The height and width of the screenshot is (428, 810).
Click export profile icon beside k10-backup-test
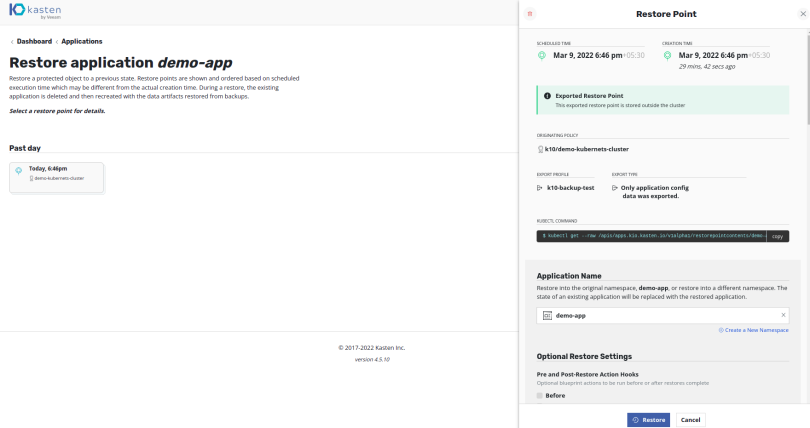[x=540, y=188]
